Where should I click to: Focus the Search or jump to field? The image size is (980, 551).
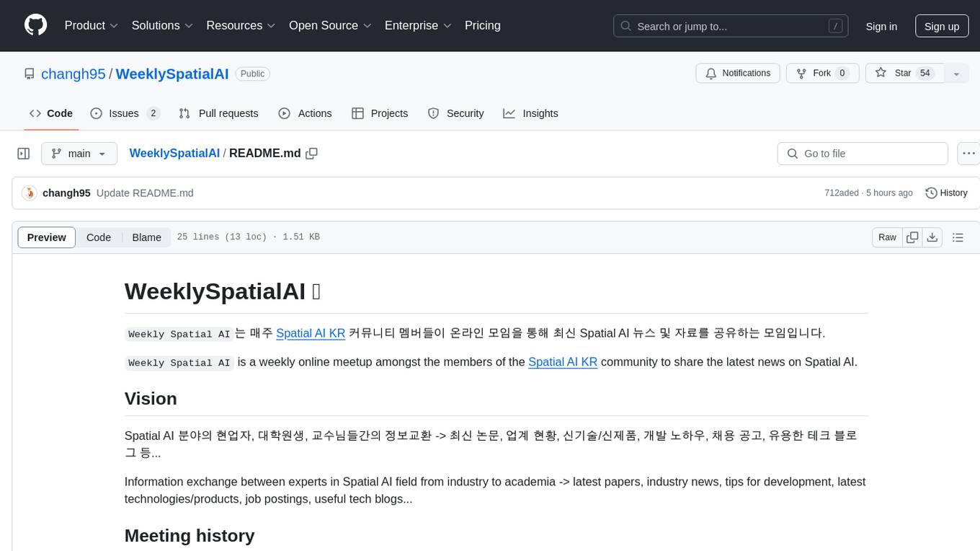pos(731,26)
